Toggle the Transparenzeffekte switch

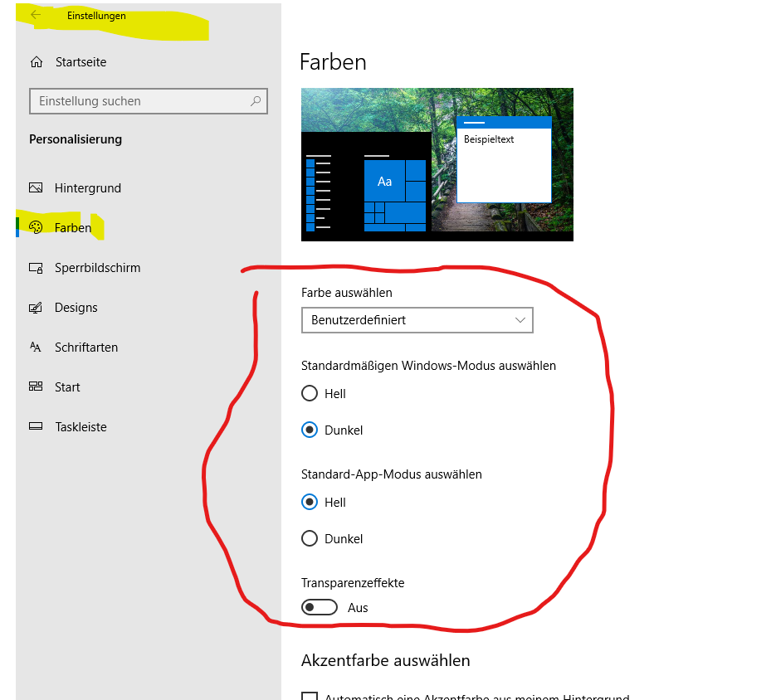click(x=320, y=607)
